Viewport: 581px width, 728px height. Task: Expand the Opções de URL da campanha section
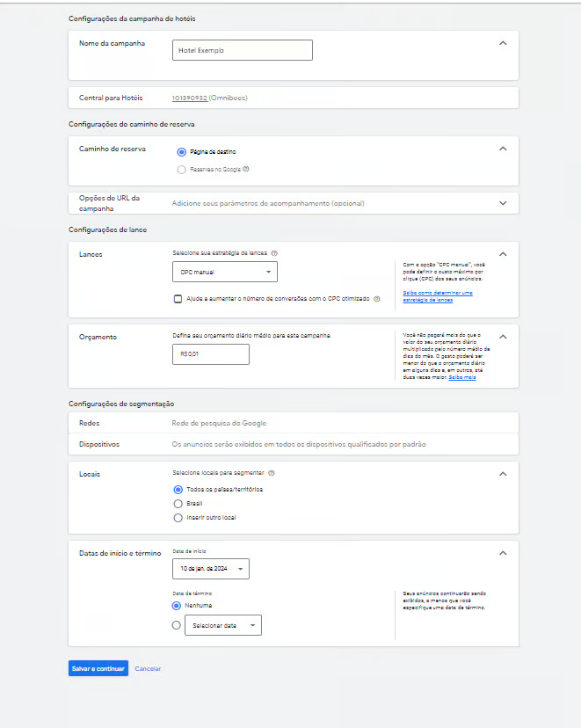(x=503, y=203)
